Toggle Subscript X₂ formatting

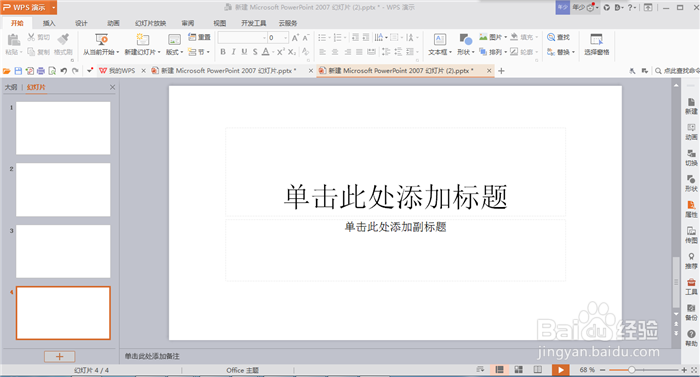pos(292,52)
